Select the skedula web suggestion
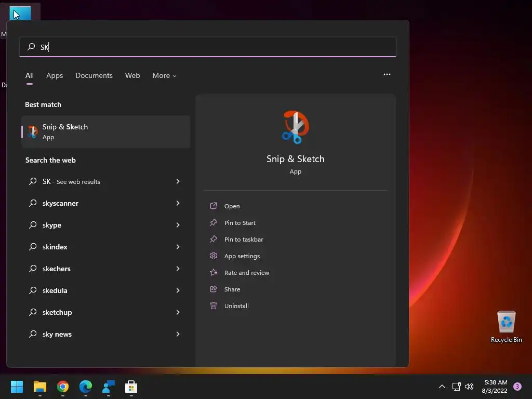 105,290
